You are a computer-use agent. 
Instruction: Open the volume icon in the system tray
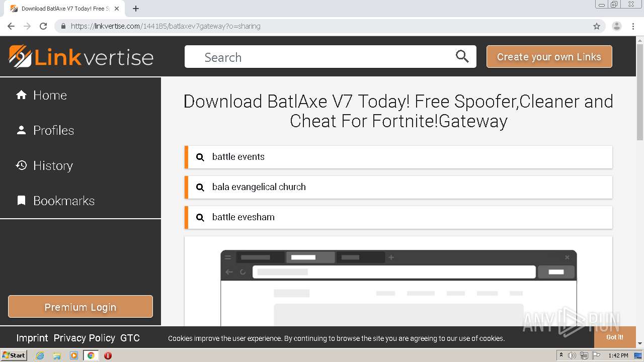click(x=572, y=355)
